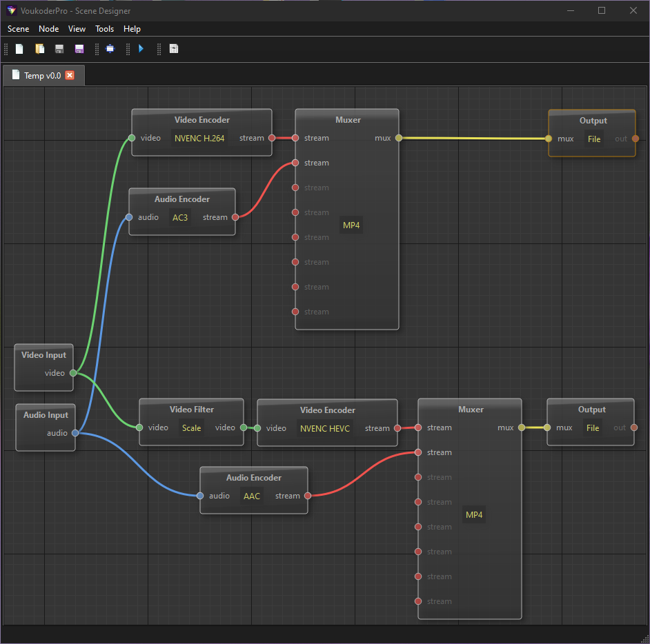Click the Open scene folder icon
The image size is (650, 644).
pyautogui.click(x=40, y=49)
